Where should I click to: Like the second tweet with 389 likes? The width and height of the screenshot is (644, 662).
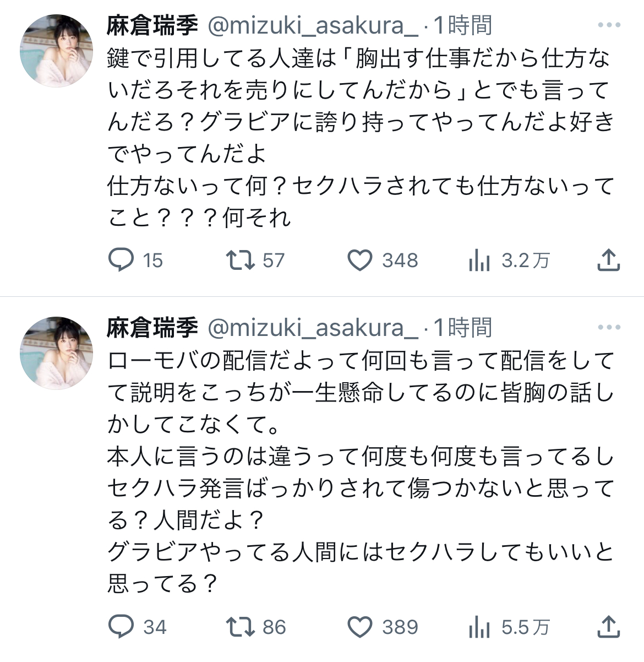pos(360,627)
